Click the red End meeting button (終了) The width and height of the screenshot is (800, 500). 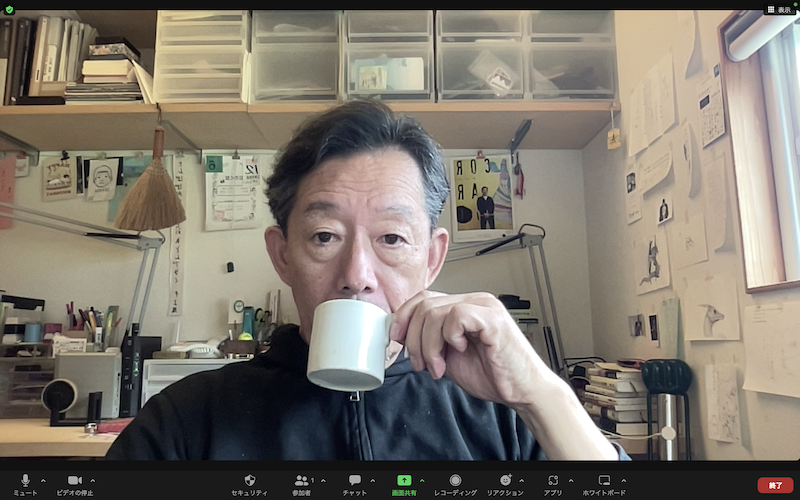[775, 485]
